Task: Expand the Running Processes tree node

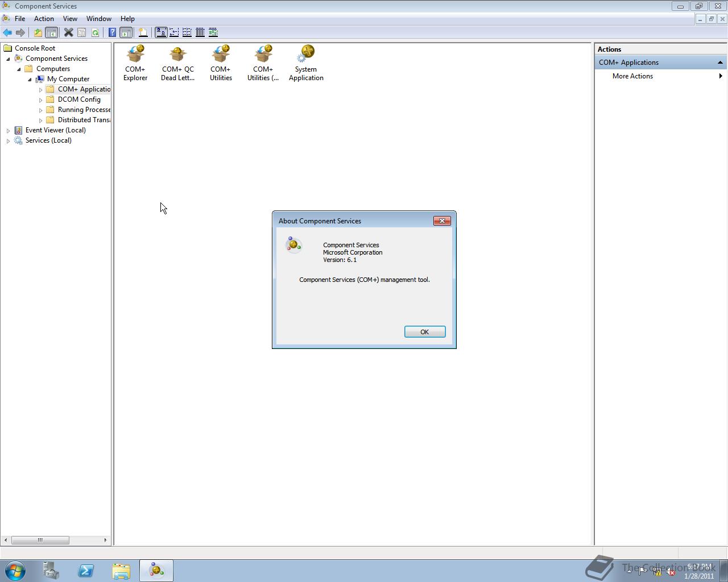Action: click(x=41, y=110)
